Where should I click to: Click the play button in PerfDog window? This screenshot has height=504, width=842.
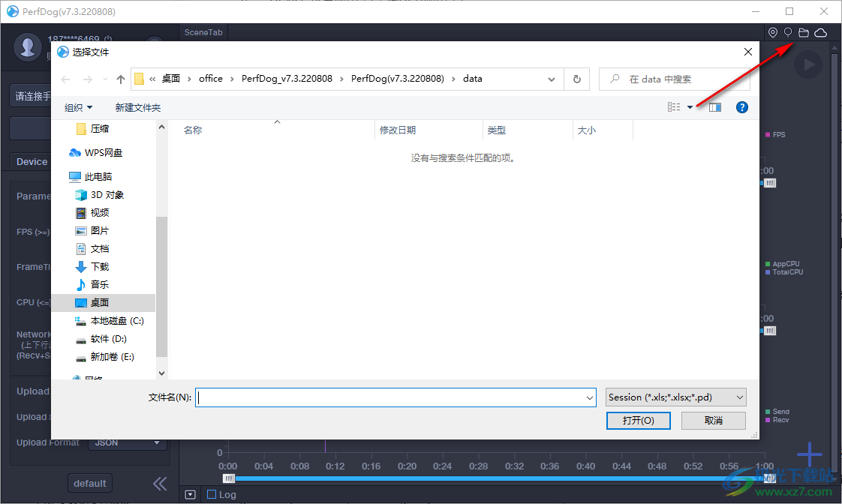coord(808,65)
